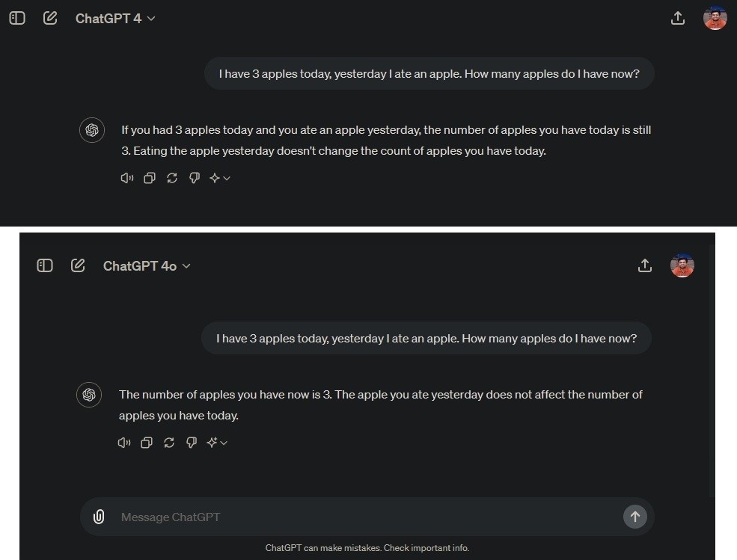
Task: Toggle sidebar in ChatGPT 4o window
Action: coord(45,265)
